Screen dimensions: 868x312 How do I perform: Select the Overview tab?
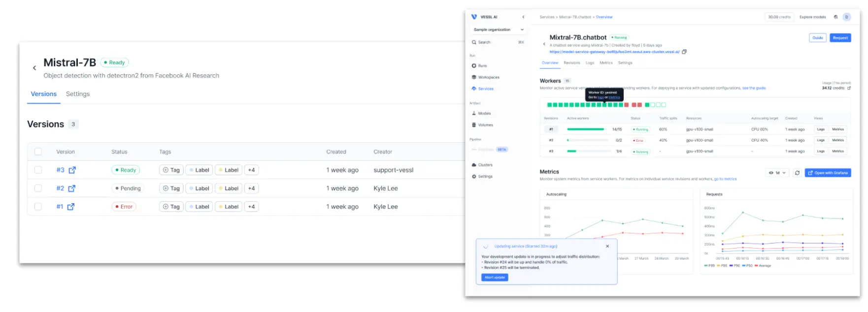point(550,63)
